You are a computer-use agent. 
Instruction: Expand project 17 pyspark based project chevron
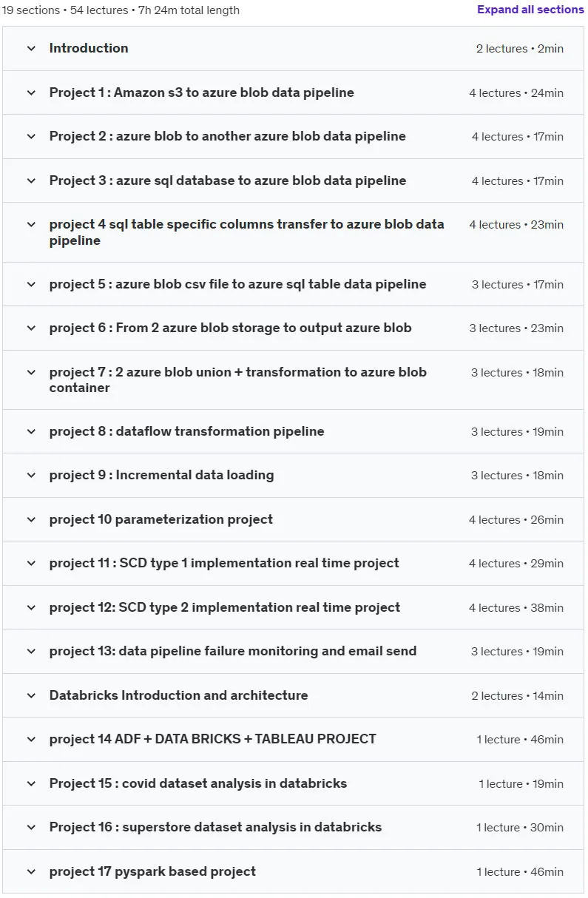(31, 871)
